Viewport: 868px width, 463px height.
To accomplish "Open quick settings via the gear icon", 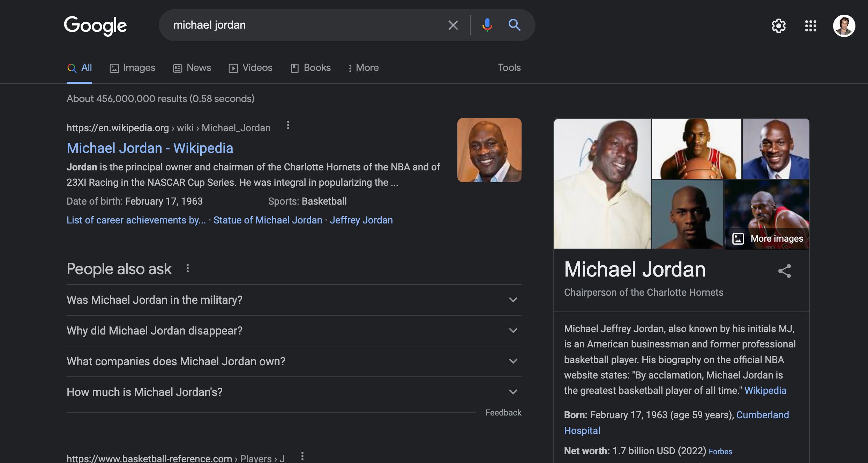I will coord(779,25).
